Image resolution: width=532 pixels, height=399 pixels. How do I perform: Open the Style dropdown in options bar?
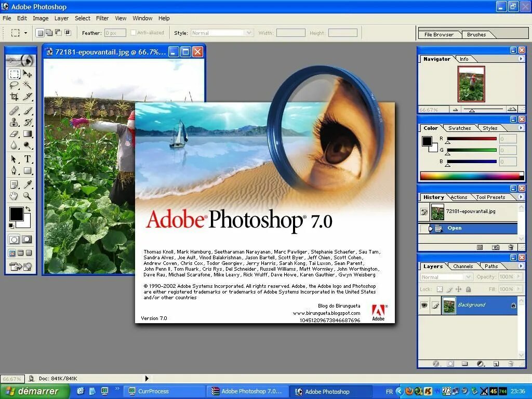[249, 32]
